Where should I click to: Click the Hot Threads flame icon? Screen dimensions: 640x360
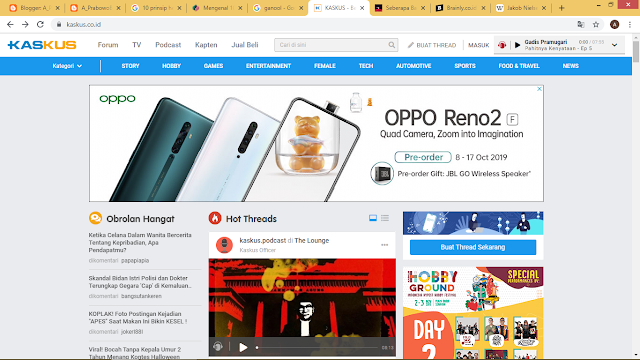(x=215, y=218)
